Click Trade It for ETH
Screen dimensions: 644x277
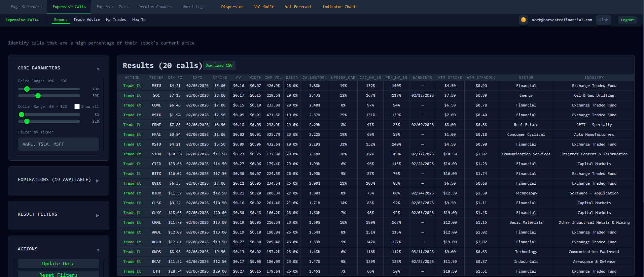pos(132,271)
